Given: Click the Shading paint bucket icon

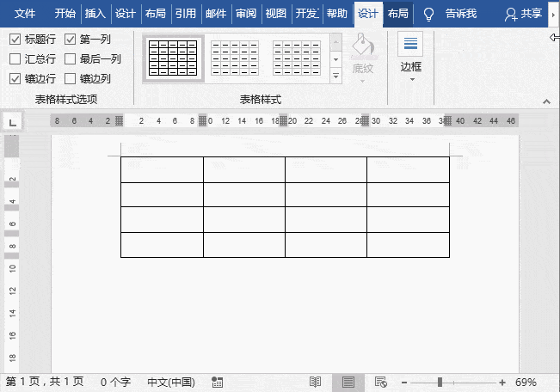Looking at the screenshot, I should coord(362,46).
